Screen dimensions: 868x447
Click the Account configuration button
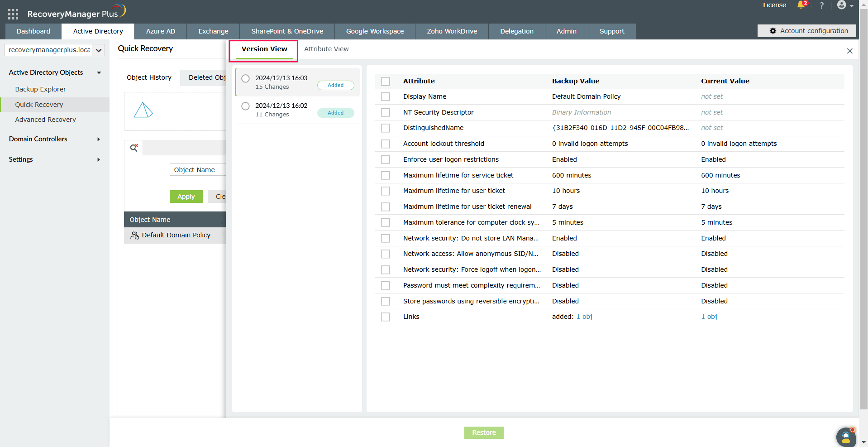tap(807, 31)
